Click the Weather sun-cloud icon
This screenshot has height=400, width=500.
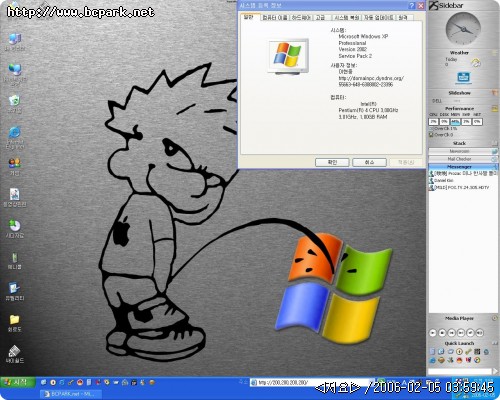click(x=476, y=62)
